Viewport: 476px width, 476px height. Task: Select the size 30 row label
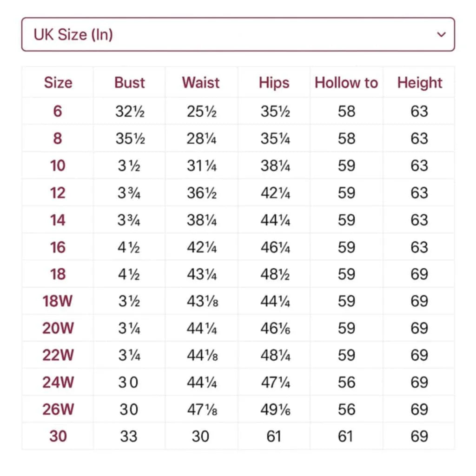click(x=58, y=436)
